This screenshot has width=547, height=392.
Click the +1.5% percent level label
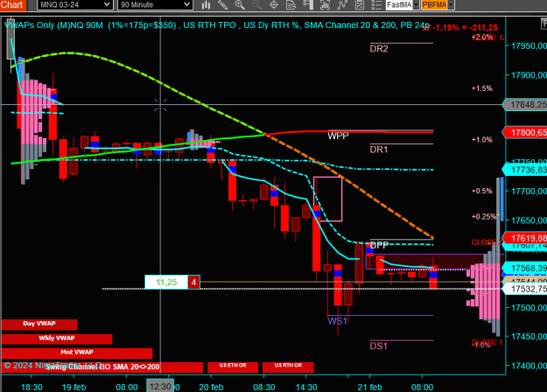click(482, 88)
